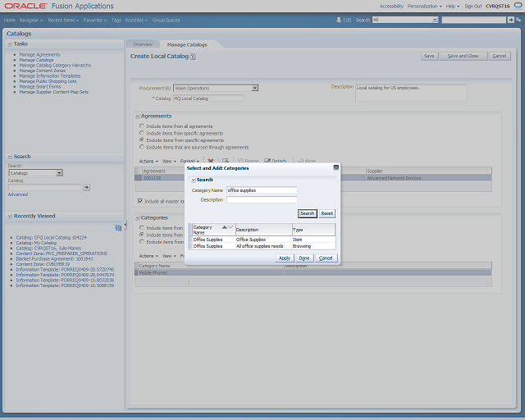The image size is (525, 420).
Task: Select Include items from specific agreements radio
Action: [x=142, y=133]
